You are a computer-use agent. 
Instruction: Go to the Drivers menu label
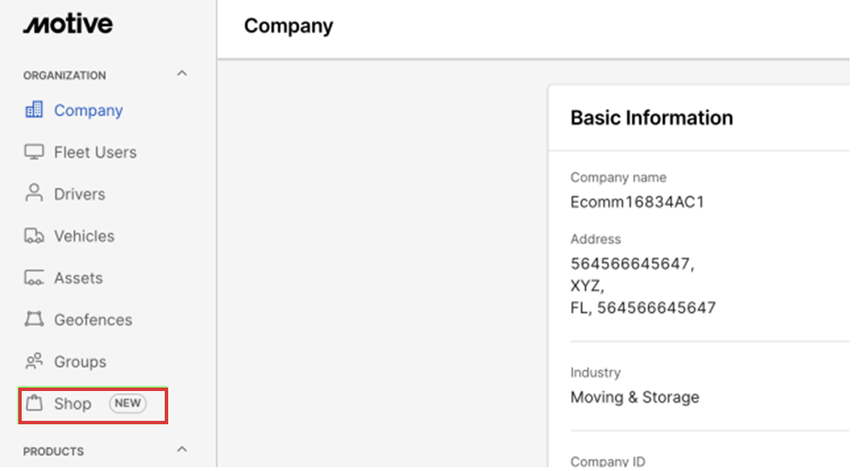(x=79, y=194)
